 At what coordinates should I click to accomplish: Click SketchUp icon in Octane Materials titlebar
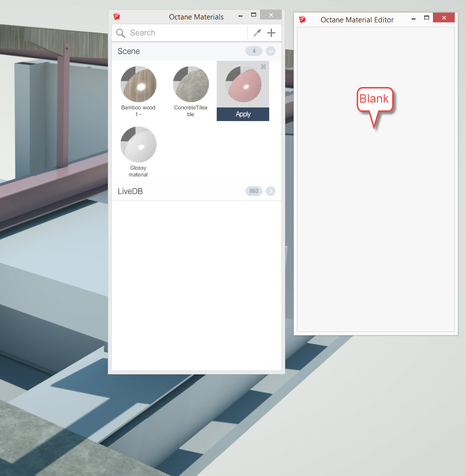(117, 17)
